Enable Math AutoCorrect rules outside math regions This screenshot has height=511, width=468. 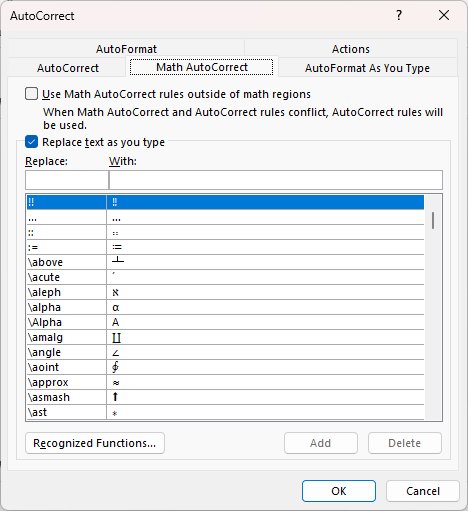(31, 94)
